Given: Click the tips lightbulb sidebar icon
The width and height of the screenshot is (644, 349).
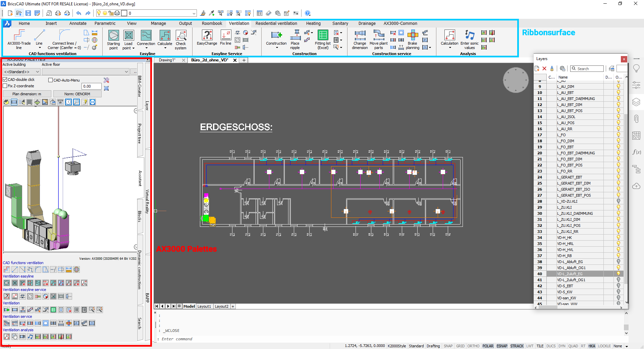Looking at the screenshot, I should (x=636, y=68).
